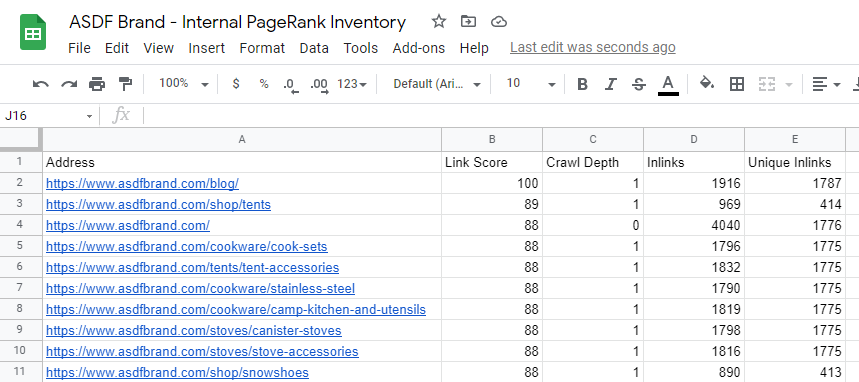Image resolution: width=859 pixels, height=382 pixels.
Task: Toggle italic formatting
Action: pos(610,84)
